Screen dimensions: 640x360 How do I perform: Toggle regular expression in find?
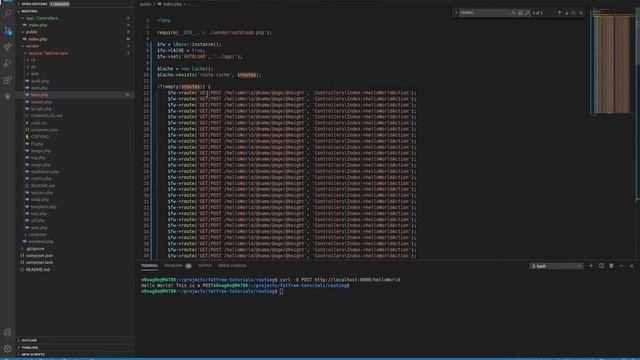[527, 13]
